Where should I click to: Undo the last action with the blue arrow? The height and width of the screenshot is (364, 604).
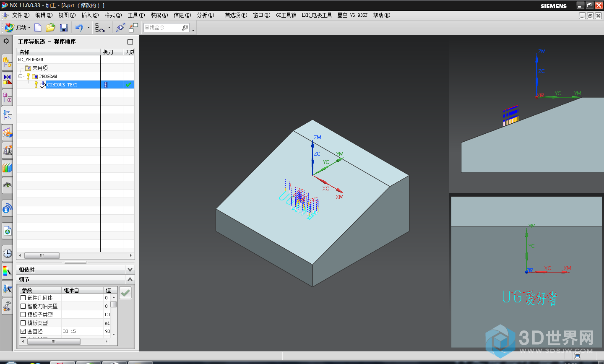(79, 28)
